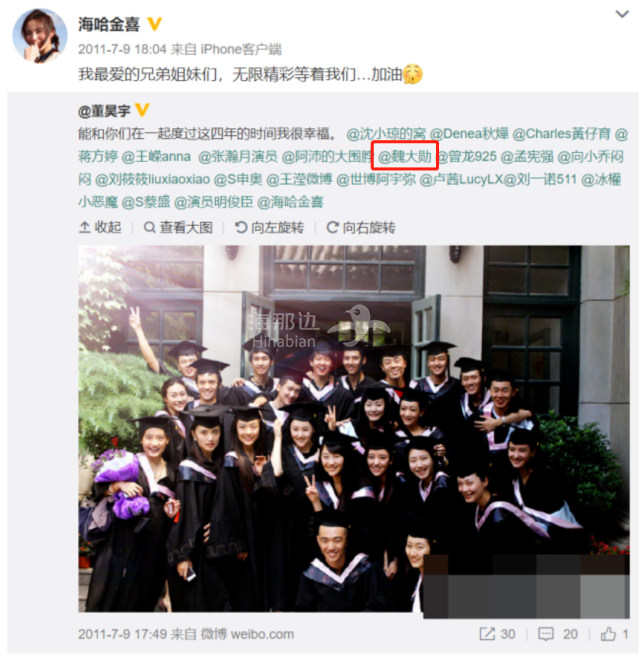
Task: Click 海哈金喜 profile avatar
Action: pos(40,35)
